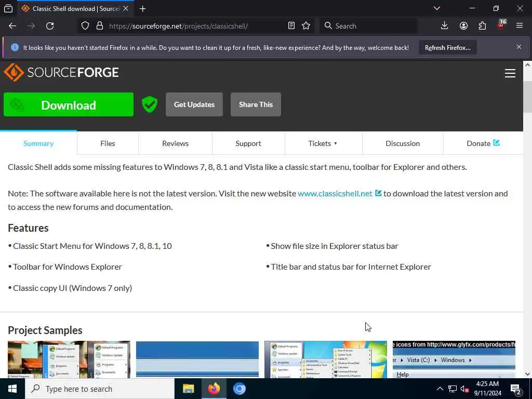Select the Summary tab
The height and width of the screenshot is (399, 532).
[38, 143]
